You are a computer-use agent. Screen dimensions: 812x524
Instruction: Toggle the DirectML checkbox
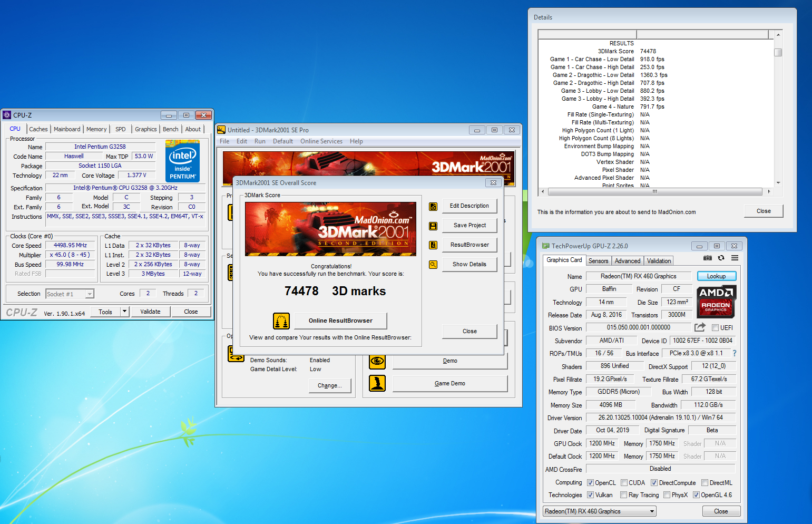705,482
